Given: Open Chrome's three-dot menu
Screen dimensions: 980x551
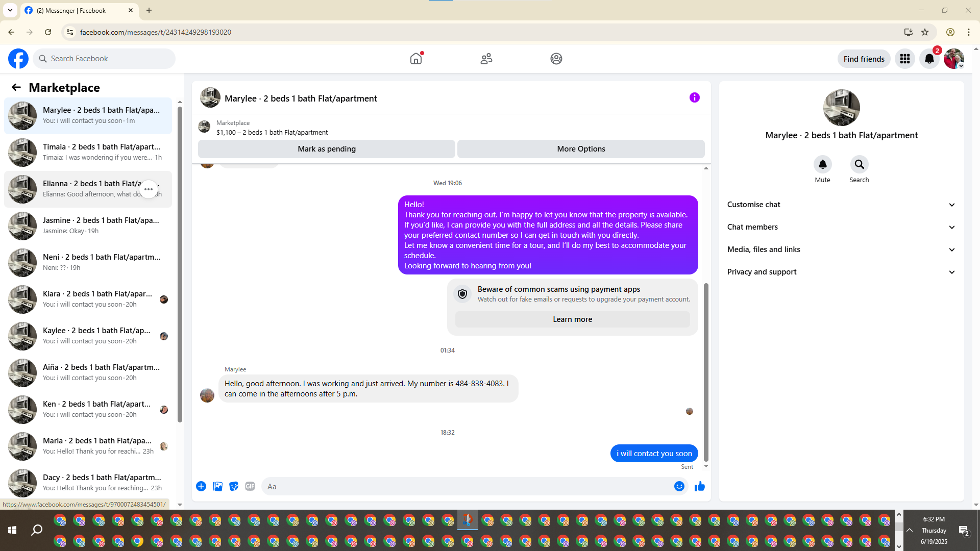Looking at the screenshot, I should pyautogui.click(x=969, y=32).
